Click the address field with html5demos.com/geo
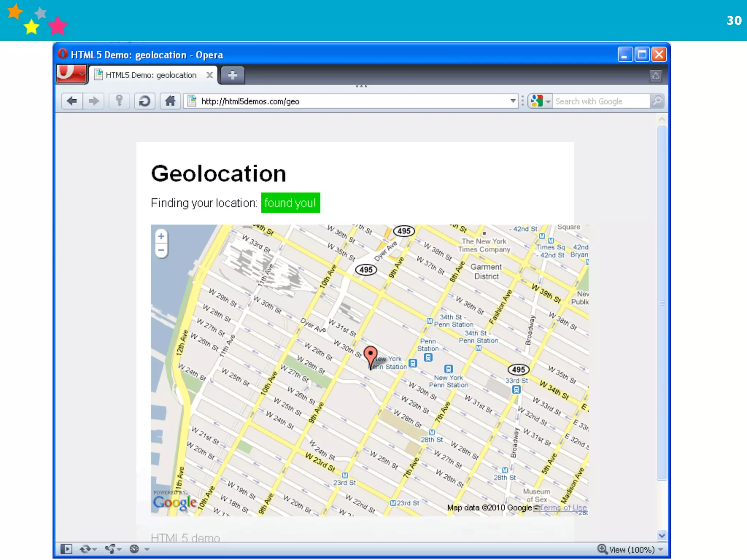Screen dimensions: 747x560 347,101
